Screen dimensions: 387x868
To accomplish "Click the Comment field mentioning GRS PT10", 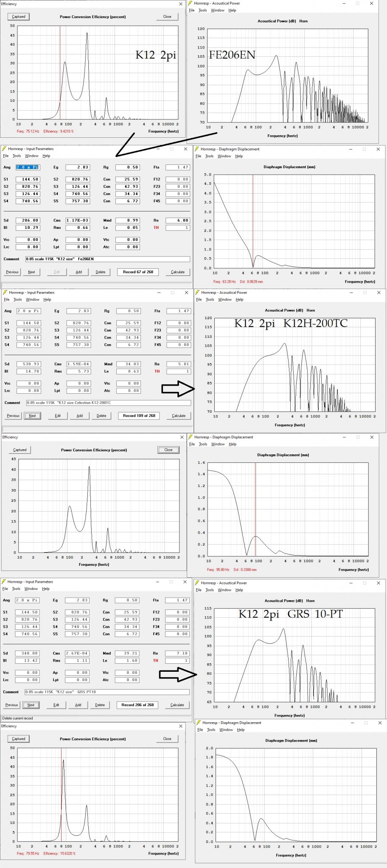I will [107, 692].
